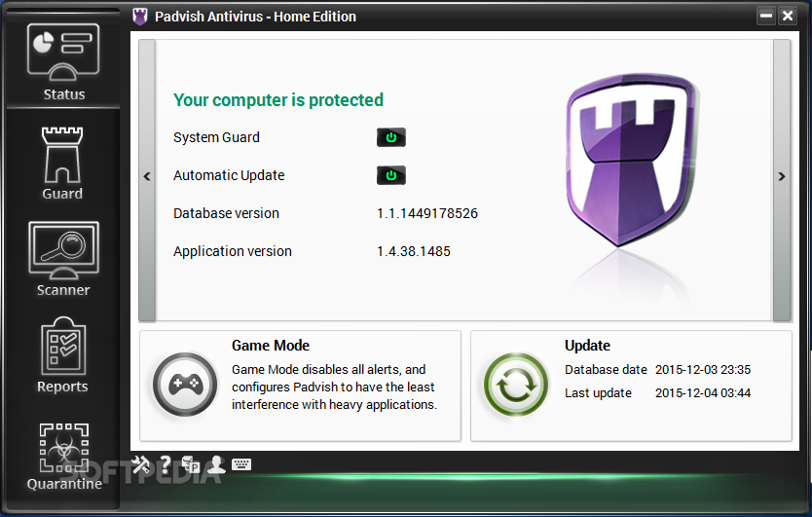Enable Game Mode via gamepad icon
Screen dimensions: 812x517
(x=185, y=385)
